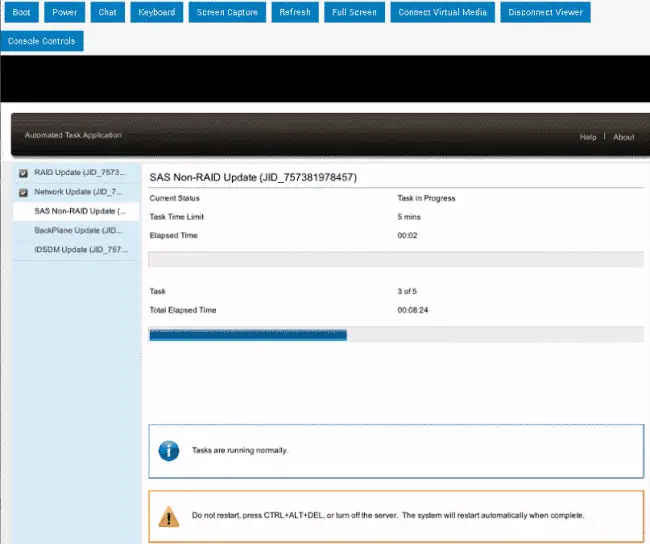Click the 'Automated Task Application' title
This screenshot has width=650, height=544.
coord(73,135)
